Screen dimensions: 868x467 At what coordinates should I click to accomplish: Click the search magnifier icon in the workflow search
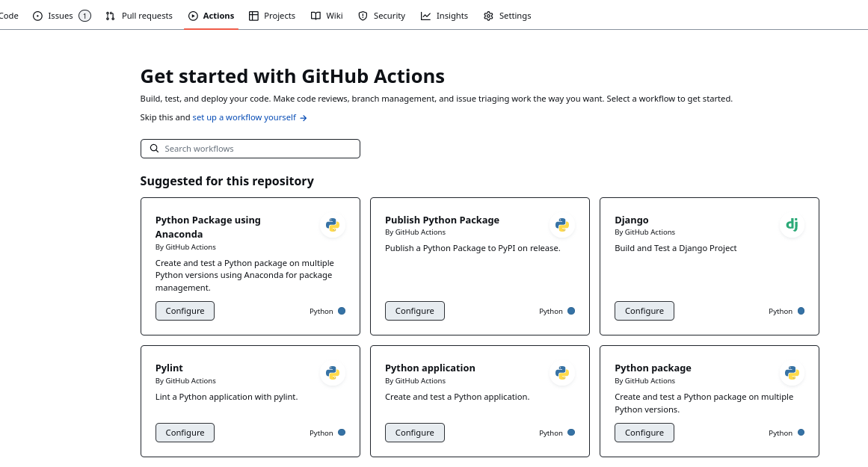[x=154, y=148]
